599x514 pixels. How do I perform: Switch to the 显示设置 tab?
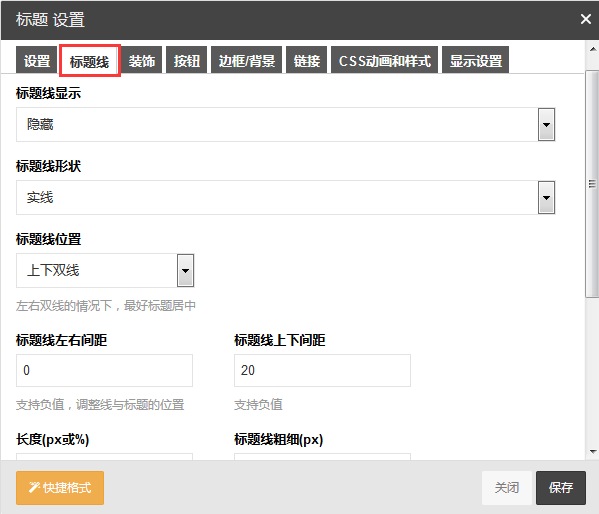point(475,60)
